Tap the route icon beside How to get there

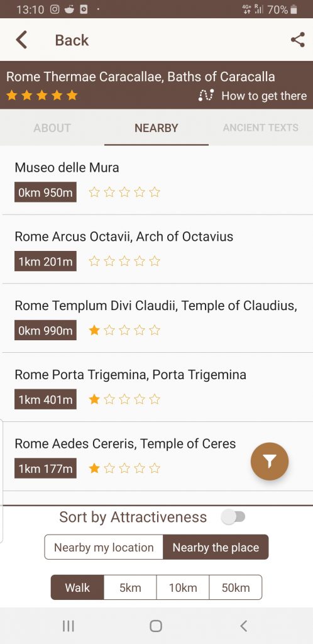click(206, 96)
